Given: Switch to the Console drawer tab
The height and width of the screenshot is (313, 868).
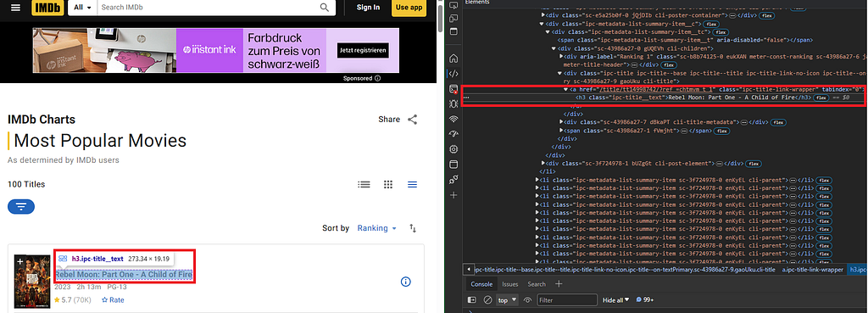Looking at the screenshot, I should click(x=481, y=284).
